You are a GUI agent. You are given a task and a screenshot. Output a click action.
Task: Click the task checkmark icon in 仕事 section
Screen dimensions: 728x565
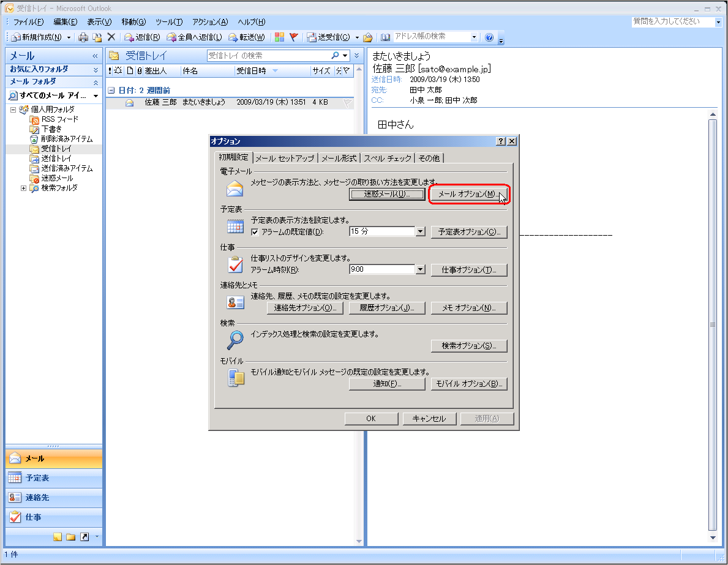(235, 264)
